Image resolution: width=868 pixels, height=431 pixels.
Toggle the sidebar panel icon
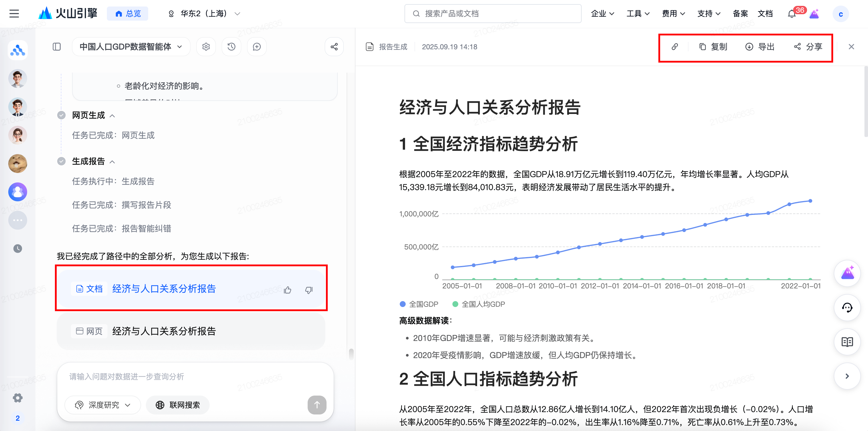click(x=57, y=47)
